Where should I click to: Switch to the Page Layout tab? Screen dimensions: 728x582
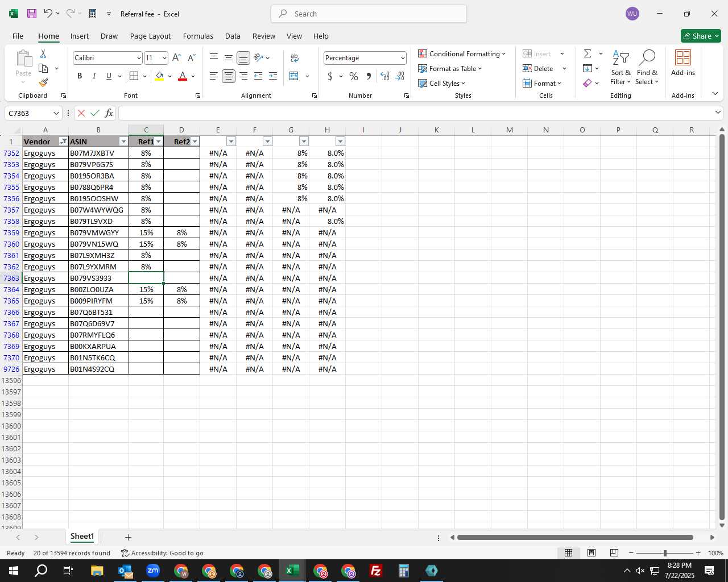click(150, 36)
